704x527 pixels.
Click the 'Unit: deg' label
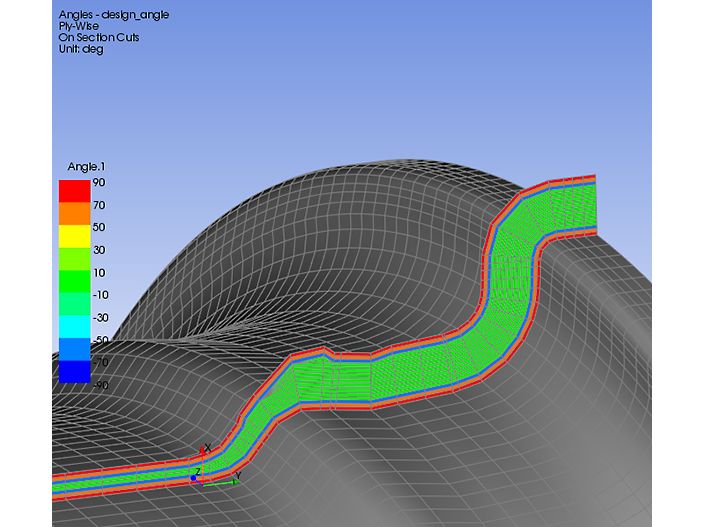pos(81,49)
